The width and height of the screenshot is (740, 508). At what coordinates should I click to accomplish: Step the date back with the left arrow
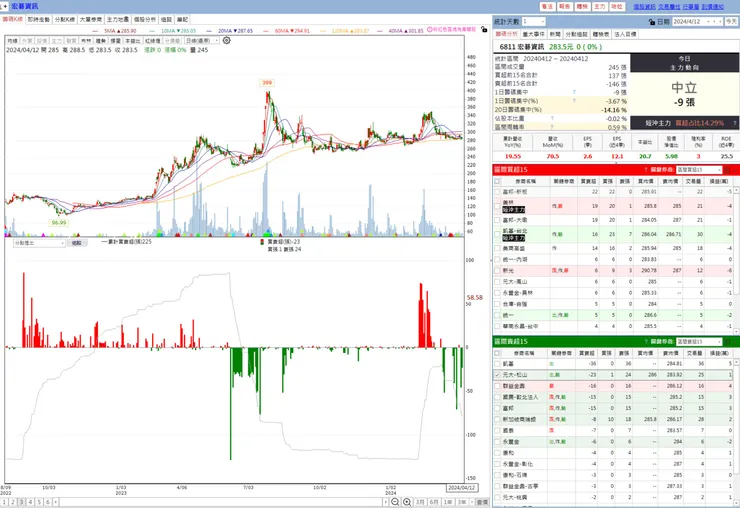coord(714,22)
